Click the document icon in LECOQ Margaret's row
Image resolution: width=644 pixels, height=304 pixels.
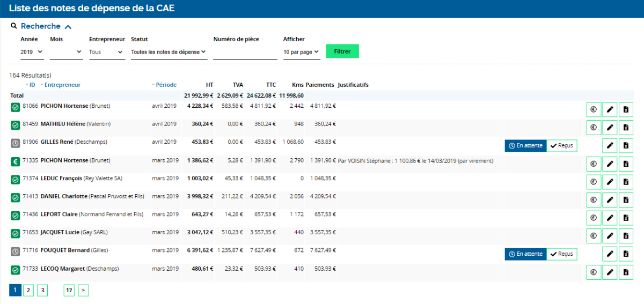point(626,272)
